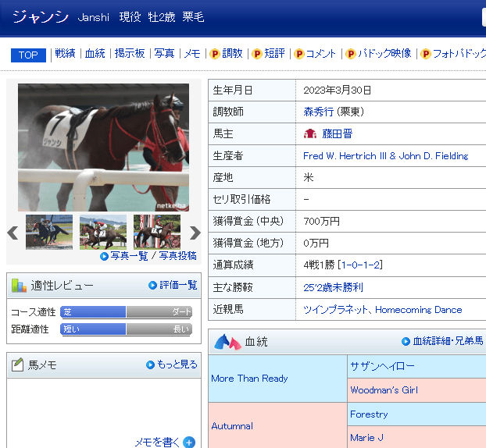Open the 25'2歳未勝利 race link

click(x=333, y=287)
